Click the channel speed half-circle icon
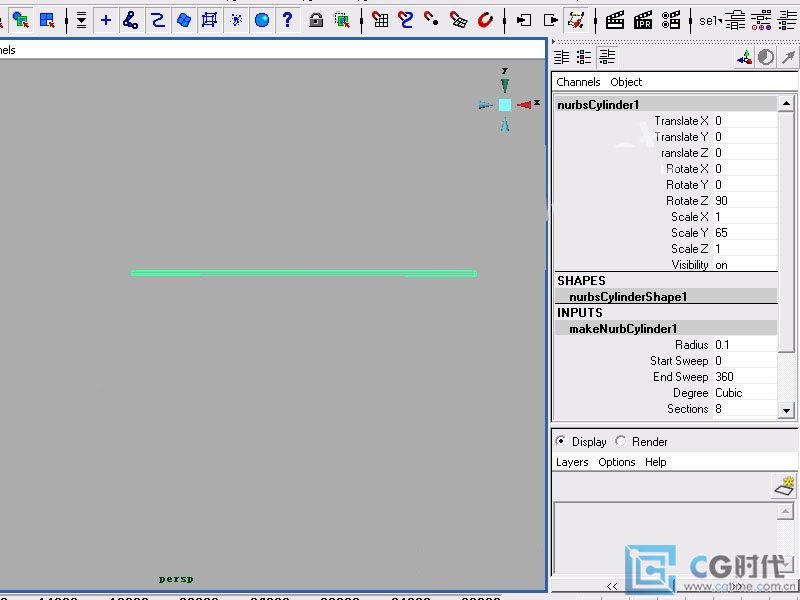The image size is (800, 600). tap(766, 57)
